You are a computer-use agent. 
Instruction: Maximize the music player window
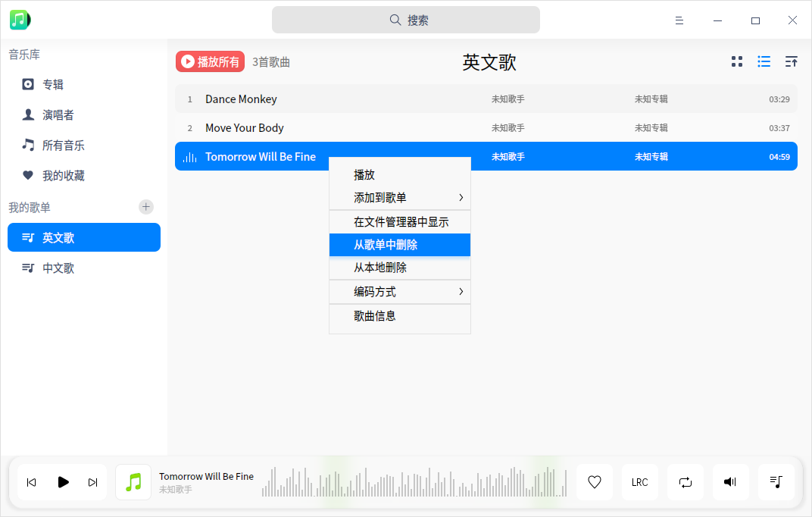755,20
